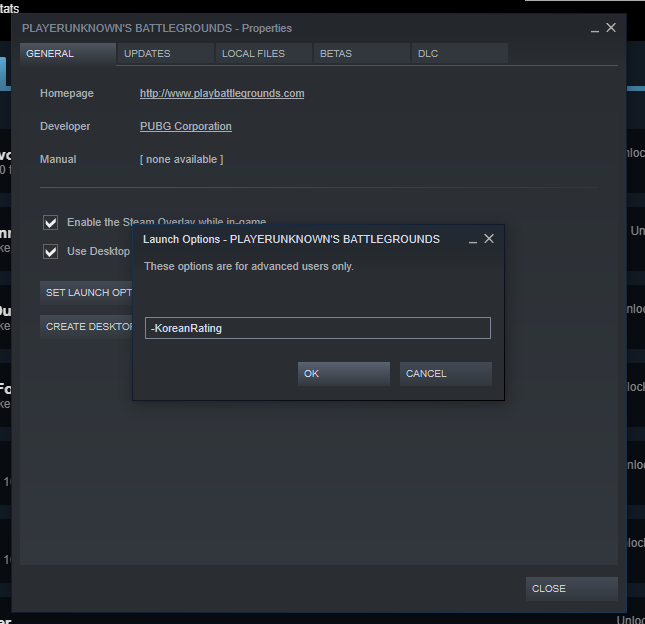Click the 'Developer' label
The height and width of the screenshot is (624, 645).
coord(65,126)
